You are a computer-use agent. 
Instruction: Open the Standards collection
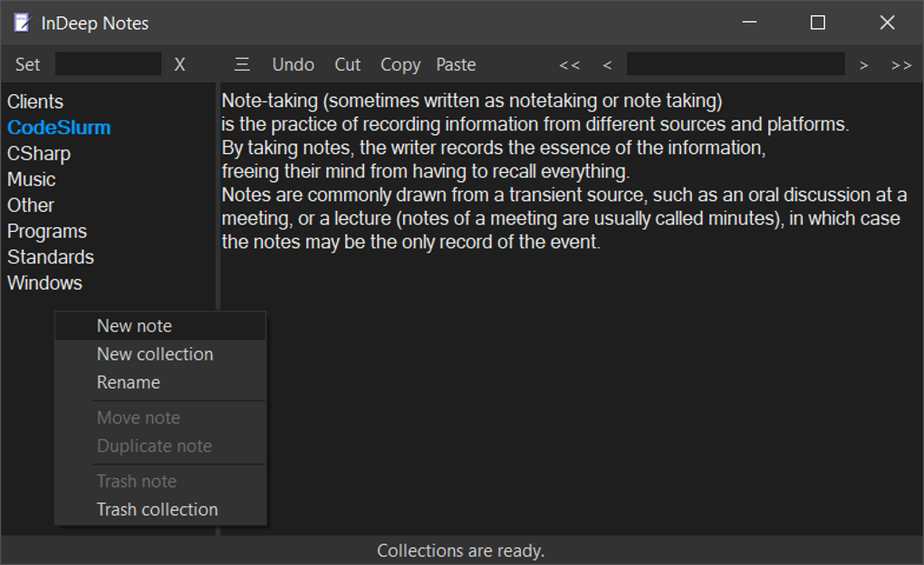point(50,256)
